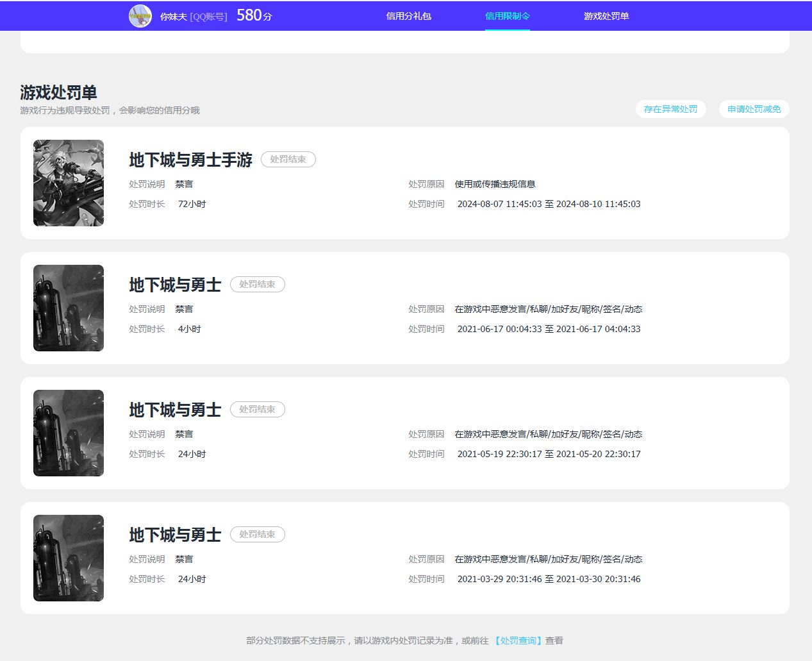812x661 pixels.
Task: Click the 处罚结束 badge on the 2021-06-17 record
Action: click(258, 284)
